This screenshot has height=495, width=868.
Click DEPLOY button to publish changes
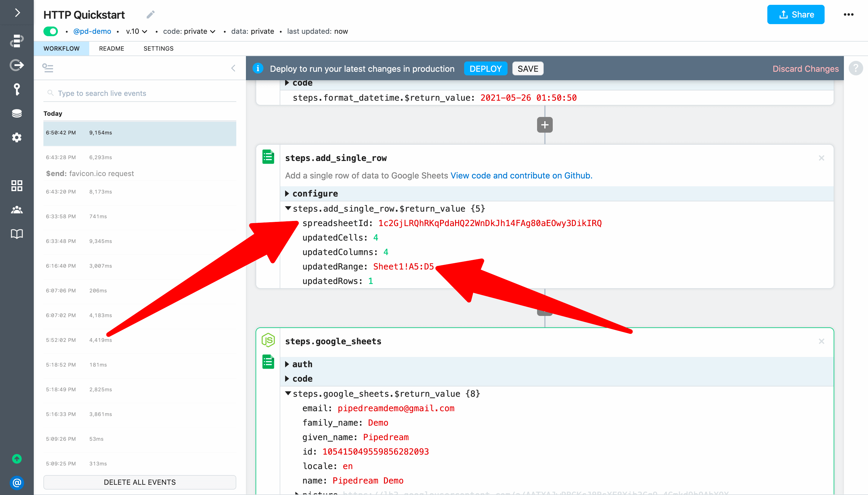click(485, 69)
